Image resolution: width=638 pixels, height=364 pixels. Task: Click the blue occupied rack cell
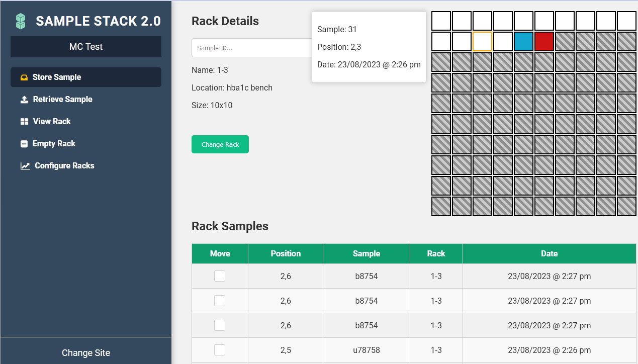click(x=523, y=41)
